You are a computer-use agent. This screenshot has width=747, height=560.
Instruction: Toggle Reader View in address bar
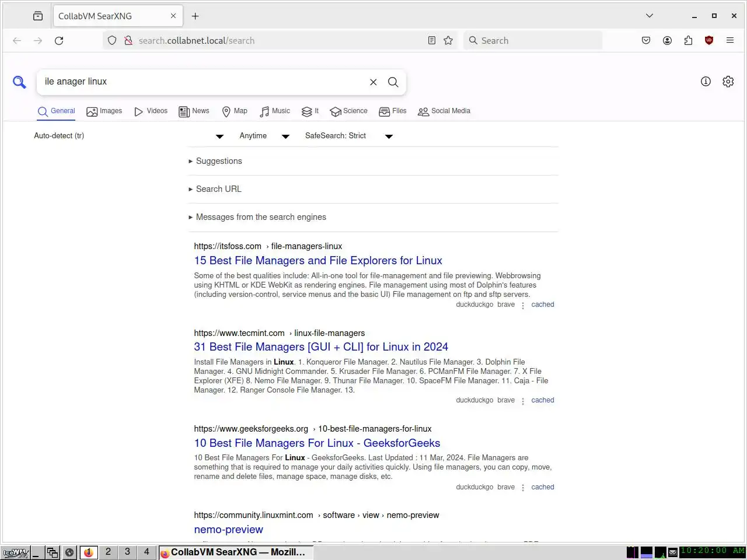(x=432, y=40)
